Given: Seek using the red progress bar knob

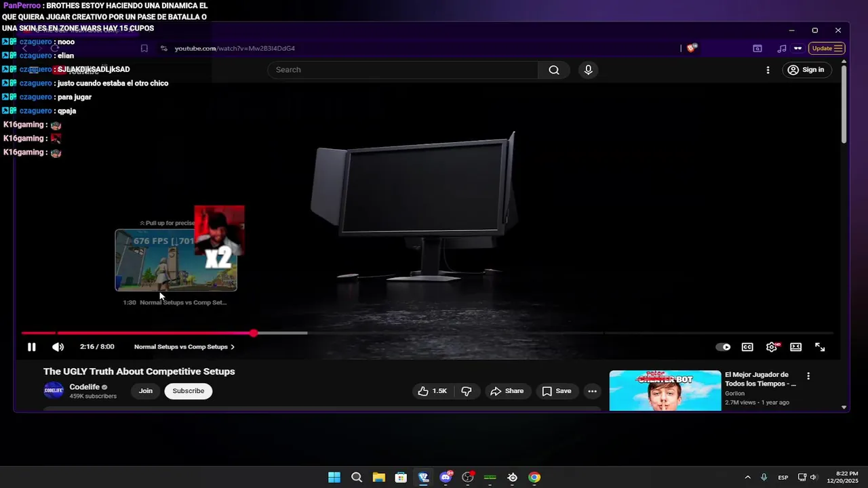Looking at the screenshot, I should click(254, 333).
